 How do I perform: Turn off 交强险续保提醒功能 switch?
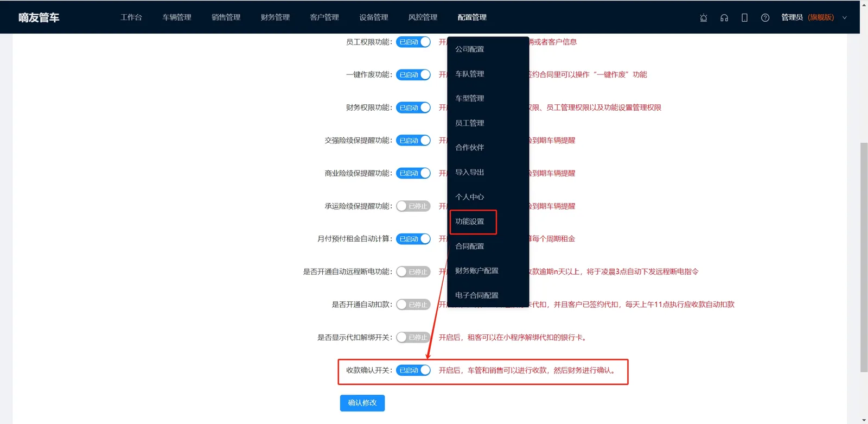tap(413, 141)
